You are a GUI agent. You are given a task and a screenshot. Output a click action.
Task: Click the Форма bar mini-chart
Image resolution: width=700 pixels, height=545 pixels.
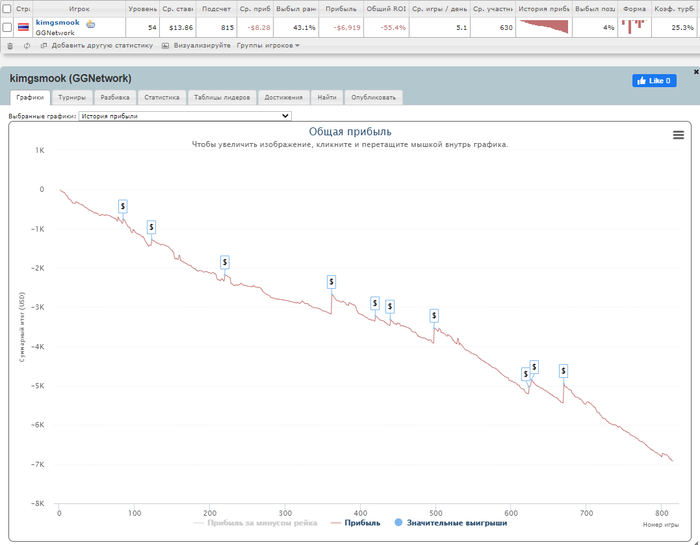tap(634, 27)
